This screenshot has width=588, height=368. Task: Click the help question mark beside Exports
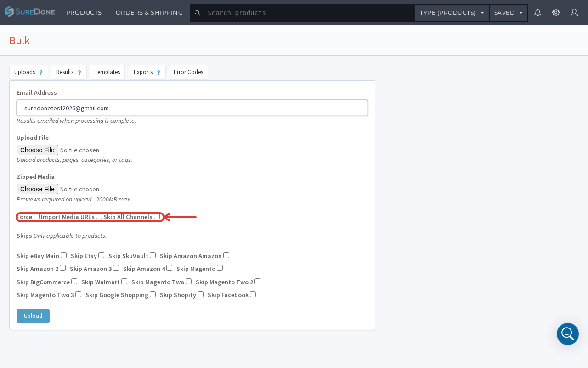click(158, 73)
